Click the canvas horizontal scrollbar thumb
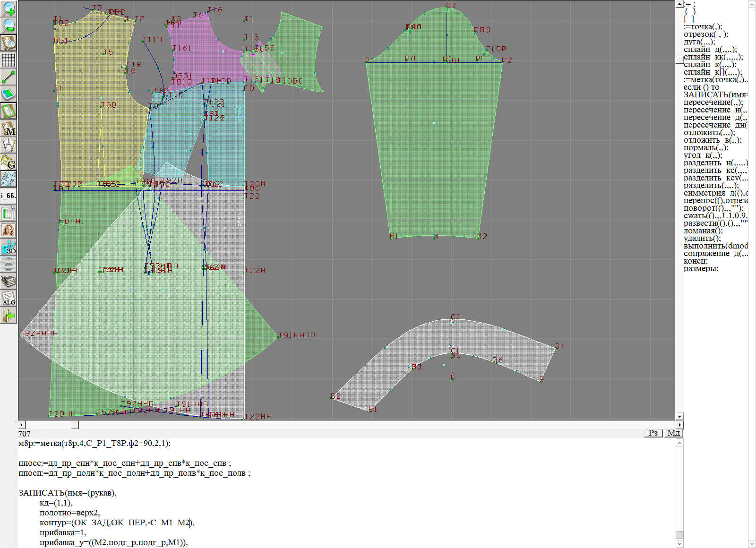This screenshot has height=548, width=756. [x=75, y=425]
